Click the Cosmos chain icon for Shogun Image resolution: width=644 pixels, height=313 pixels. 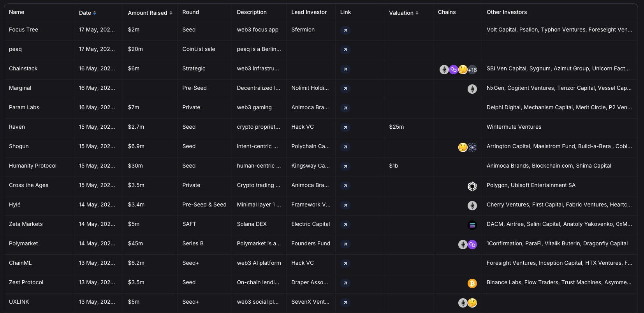point(472,147)
